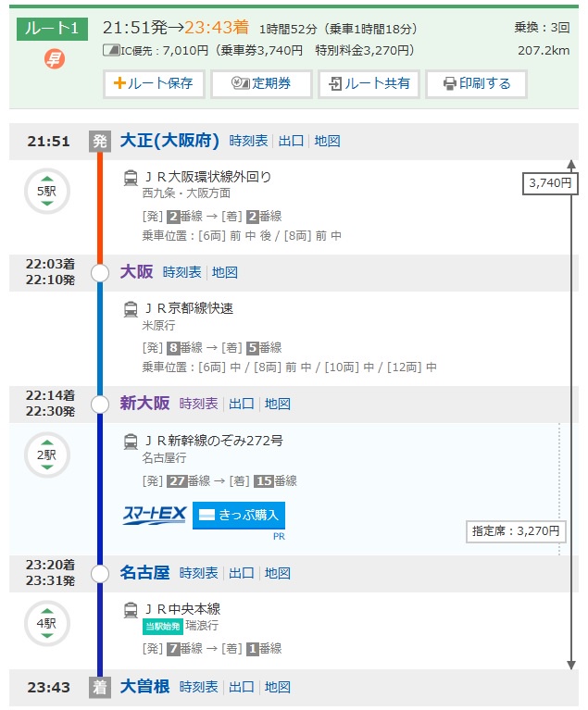
Task: Open 大曽根 station link
Action: [x=144, y=687]
